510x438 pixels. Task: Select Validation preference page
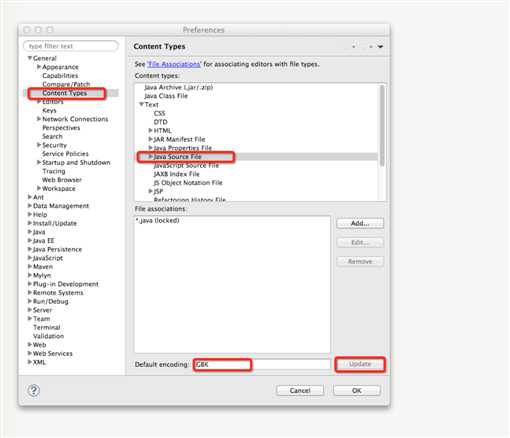(x=48, y=336)
